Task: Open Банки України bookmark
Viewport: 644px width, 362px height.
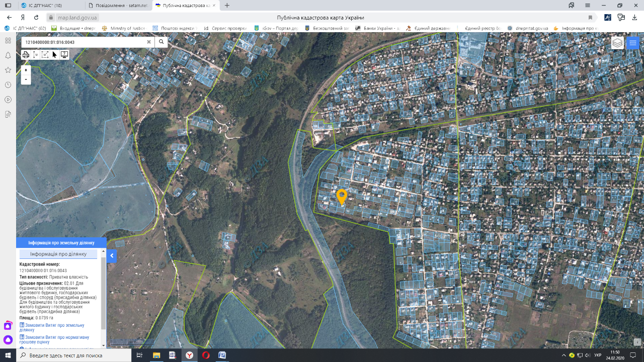Action: pos(377,28)
